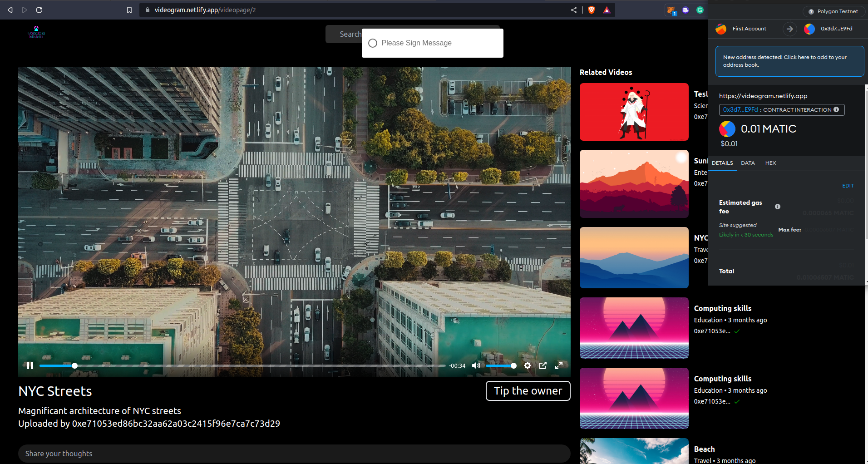Open the share icon in address bar
Screen dimensions: 868x464
tap(574, 10)
